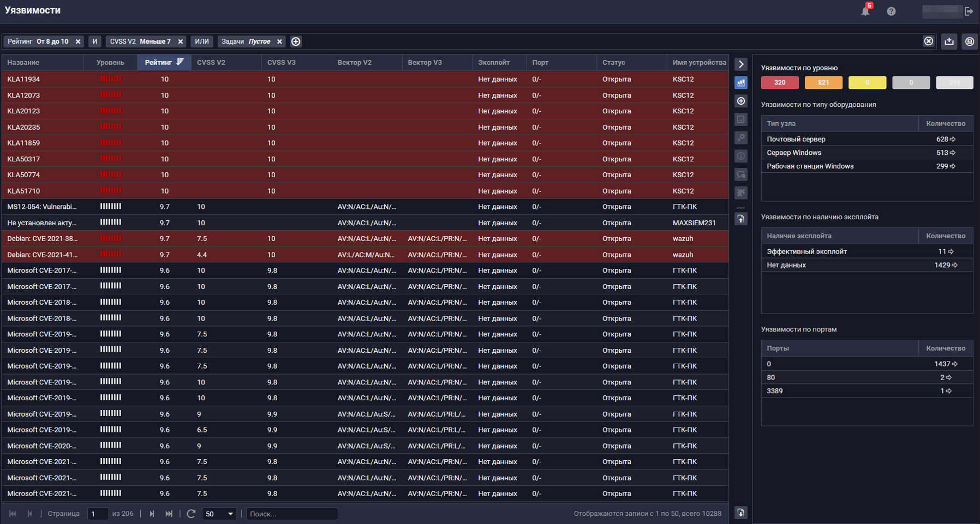The image size is (980, 524).
Task: Toggle the ИЛИ logical operator
Action: click(202, 41)
